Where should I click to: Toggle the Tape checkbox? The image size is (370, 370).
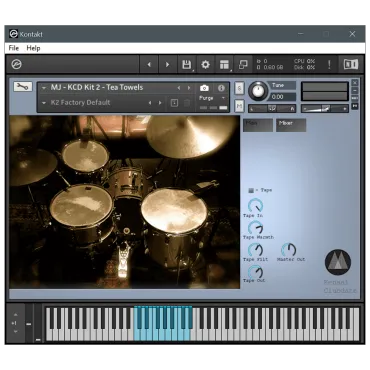pyautogui.click(x=251, y=190)
